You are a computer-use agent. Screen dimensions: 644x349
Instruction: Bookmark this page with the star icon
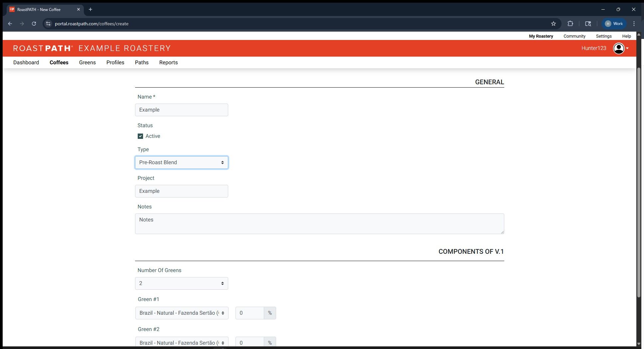554,24
